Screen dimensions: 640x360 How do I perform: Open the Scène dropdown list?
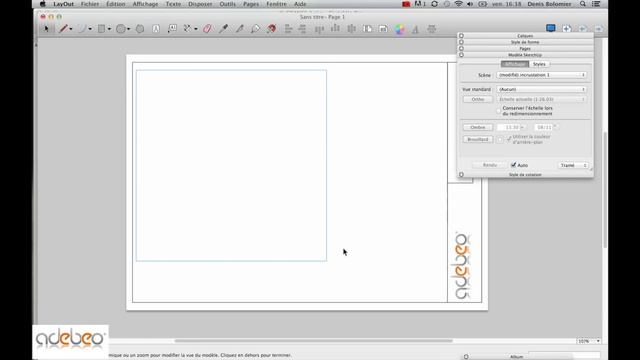[x=542, y=75]
